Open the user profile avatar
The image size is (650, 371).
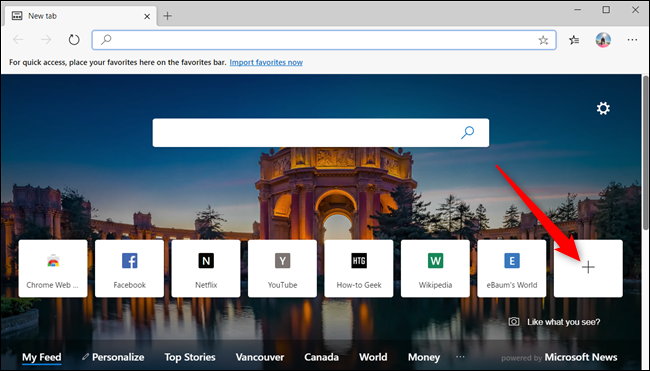(603, 40)
